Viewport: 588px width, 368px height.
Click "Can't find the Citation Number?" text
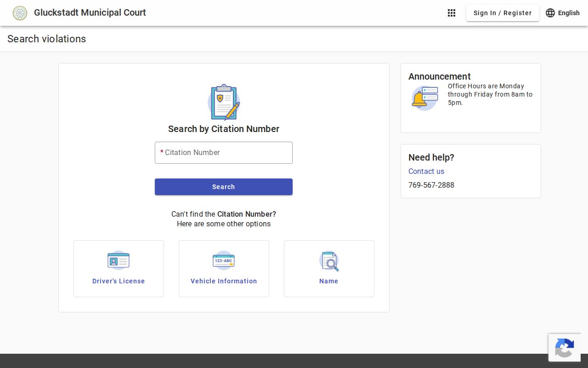224,214
